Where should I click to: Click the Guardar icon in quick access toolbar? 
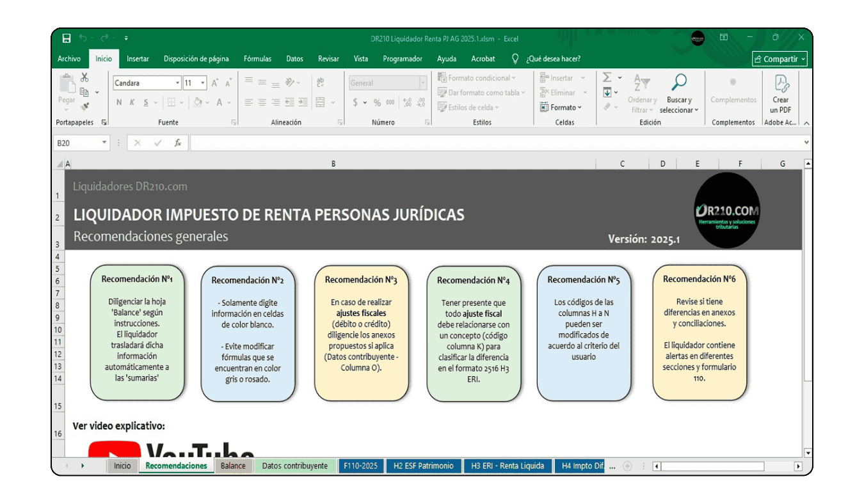pos(66,38)
